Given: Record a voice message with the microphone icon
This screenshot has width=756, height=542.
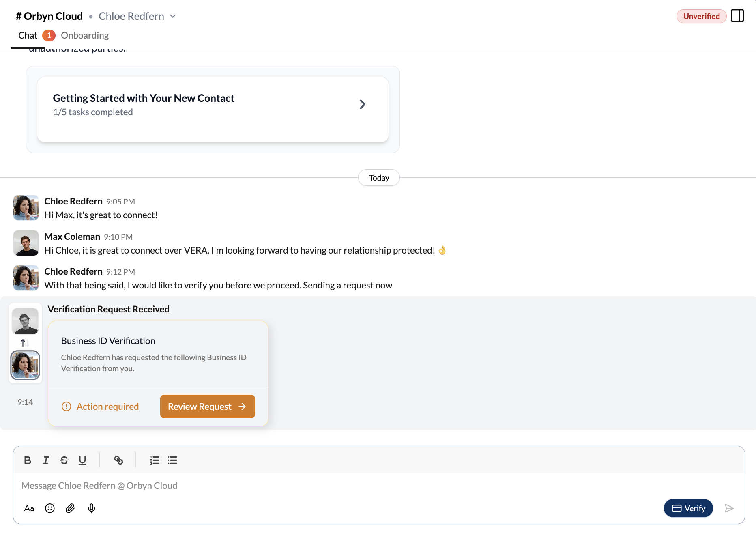Looking at the screenshot, I should pyautogui.click(x=91, y=508).
